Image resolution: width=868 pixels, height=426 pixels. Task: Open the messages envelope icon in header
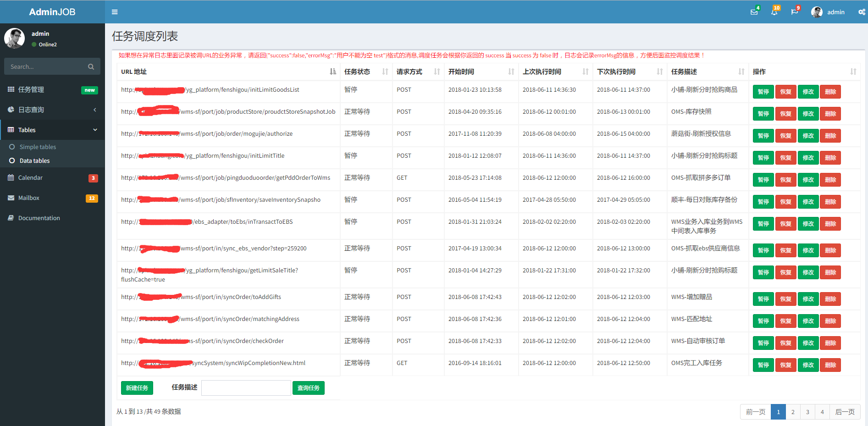click(x=754, y=12)
